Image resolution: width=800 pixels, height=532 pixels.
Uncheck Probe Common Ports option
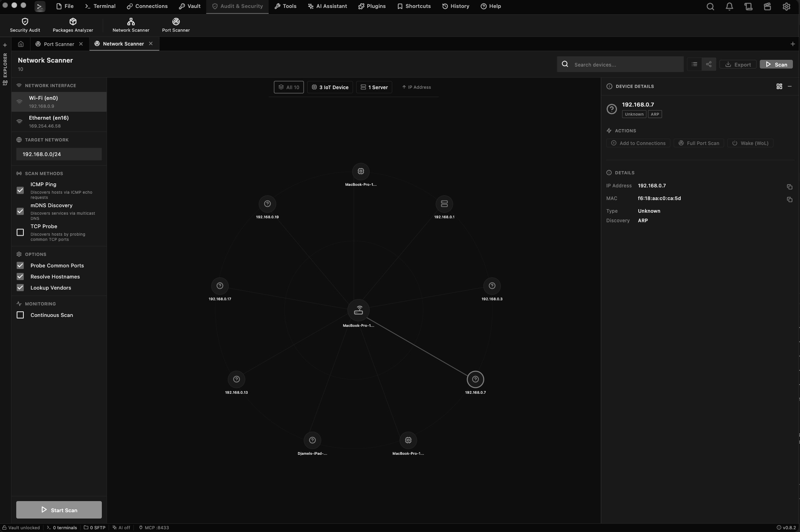point(20,265)
